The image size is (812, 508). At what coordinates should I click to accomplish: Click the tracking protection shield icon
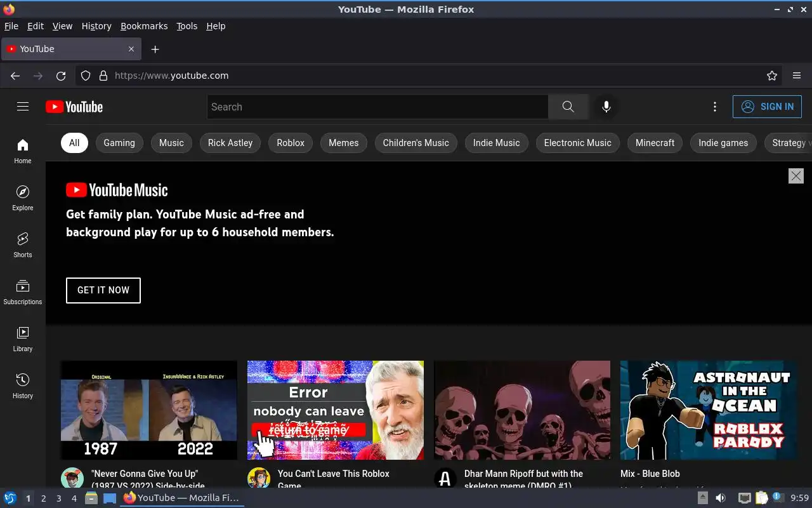(x=86, y=76)
